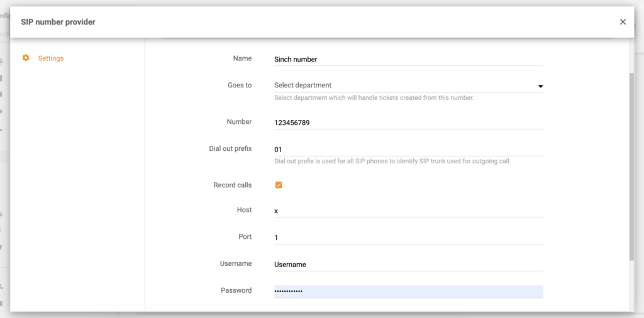The width and height of the screenshot is (644, 318).
Task: Click the Number field with 123456789
Action: tap(408, 123)
